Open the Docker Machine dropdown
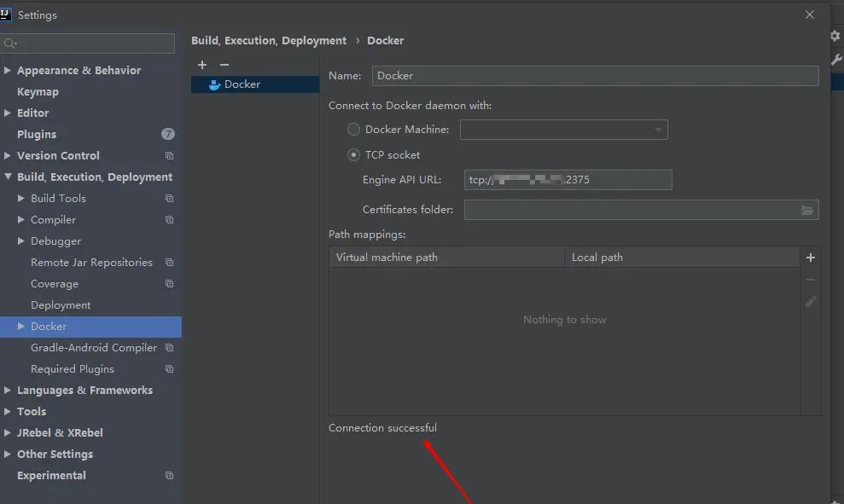Image resolution: width=844 pixels, height=504 pixels. 657,130
